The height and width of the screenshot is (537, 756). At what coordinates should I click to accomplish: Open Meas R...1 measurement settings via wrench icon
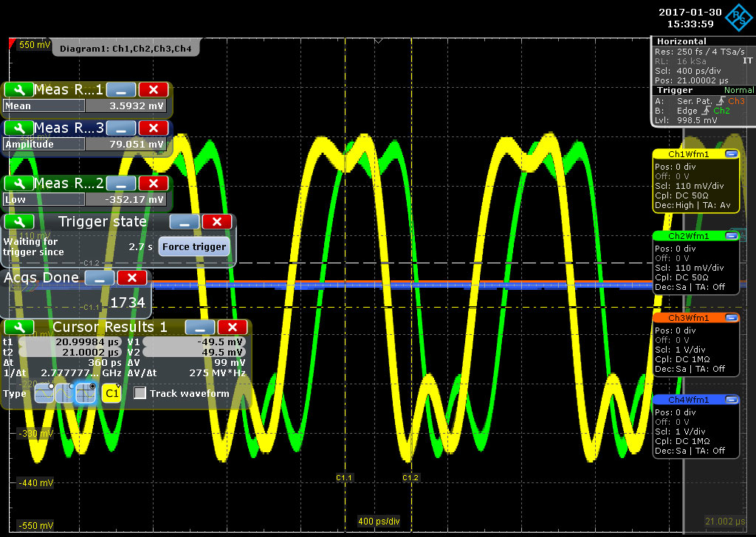point(20,89)
